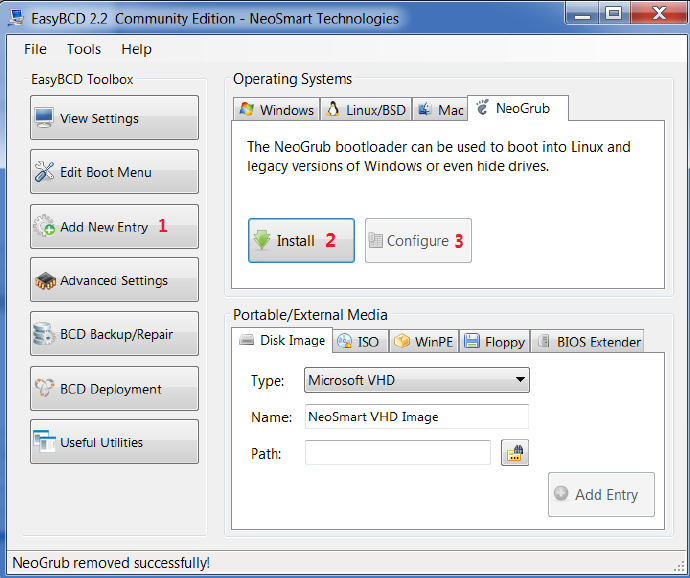The height and width of the screenshot is (578, 690).
Task: Click the chip icon on Advanced Settings
Action: tap(45, 281)
